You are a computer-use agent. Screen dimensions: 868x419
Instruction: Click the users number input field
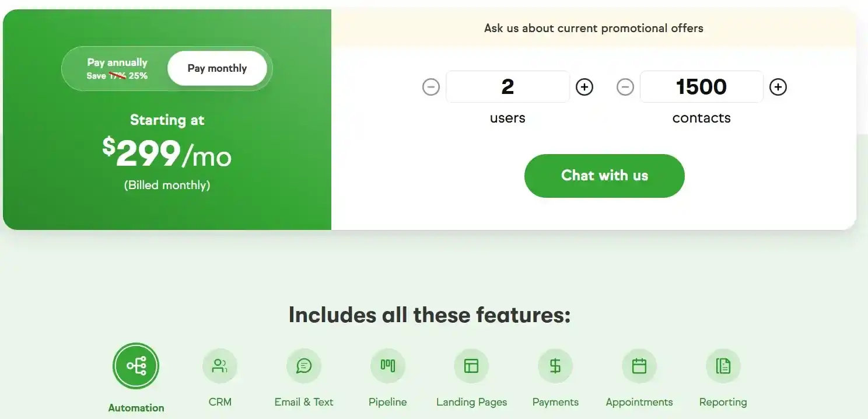pyautogui.click(x=508, y=86)
